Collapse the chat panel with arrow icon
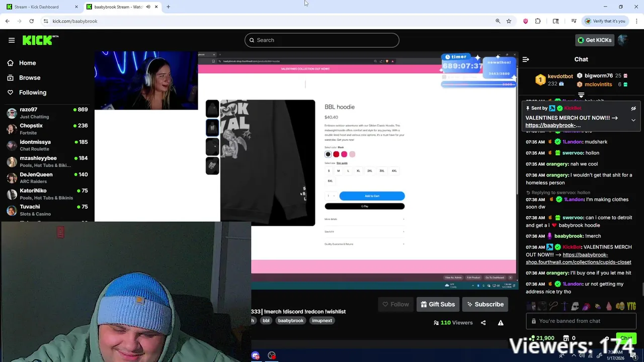Image resolution: width=644 pixels, height=362 pixels. coord(526,59)
